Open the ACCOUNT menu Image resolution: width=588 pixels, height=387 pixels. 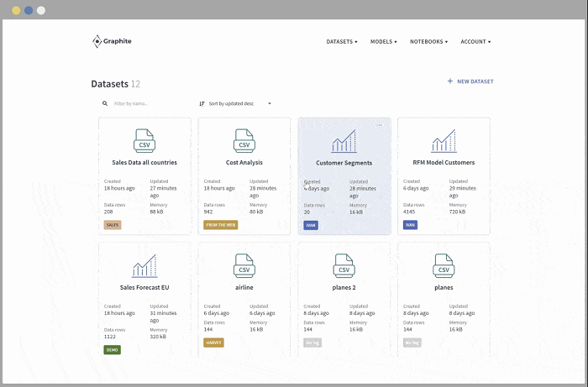475,42
